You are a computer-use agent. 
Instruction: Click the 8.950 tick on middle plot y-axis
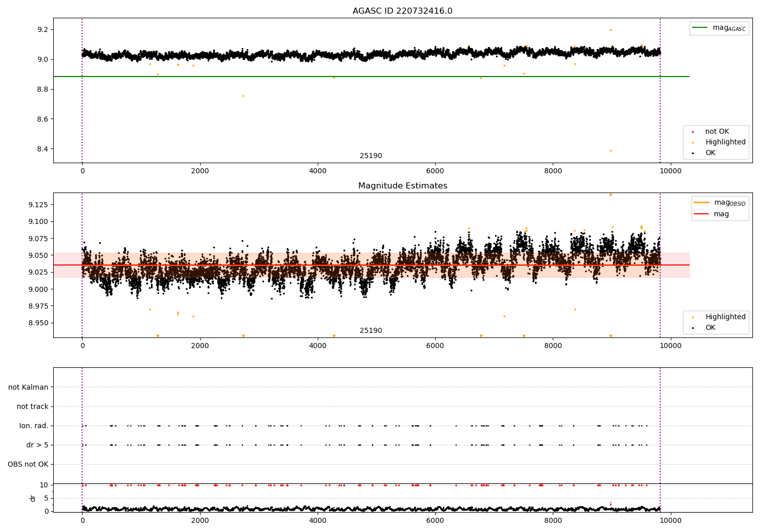pos(39,323)
